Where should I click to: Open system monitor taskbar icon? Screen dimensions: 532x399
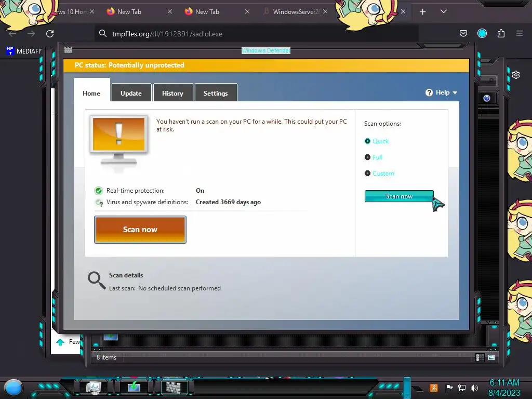tap(94, 387)
